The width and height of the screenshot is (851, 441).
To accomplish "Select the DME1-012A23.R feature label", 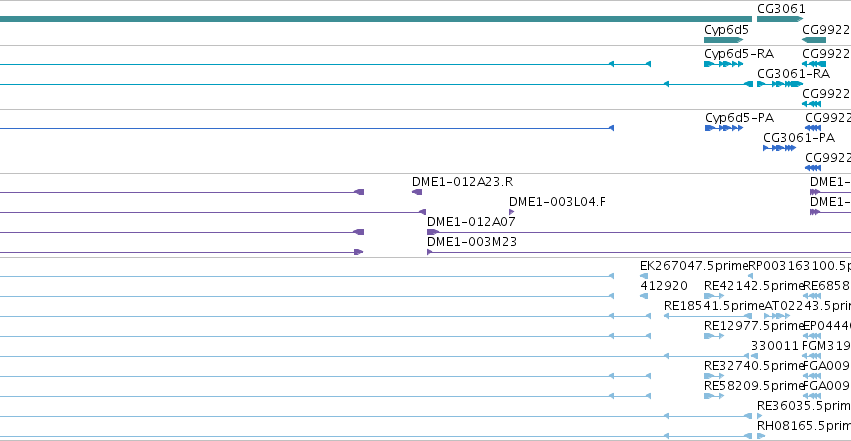I will pyautogui.click(x=462, y=182).
